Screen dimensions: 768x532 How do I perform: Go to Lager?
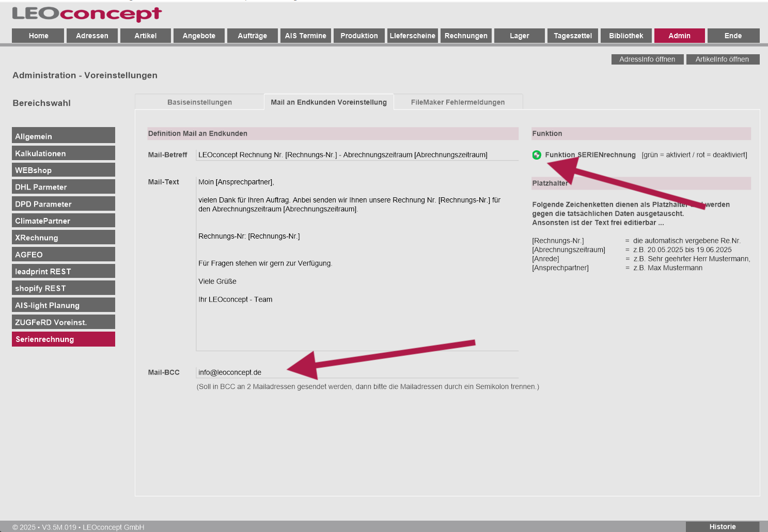(520, 36)
